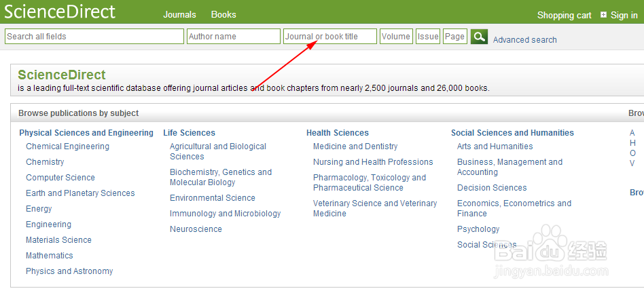Viewport: 644px width, 293px height.
Task: Open the Journals menu
Action: [179, 14]
